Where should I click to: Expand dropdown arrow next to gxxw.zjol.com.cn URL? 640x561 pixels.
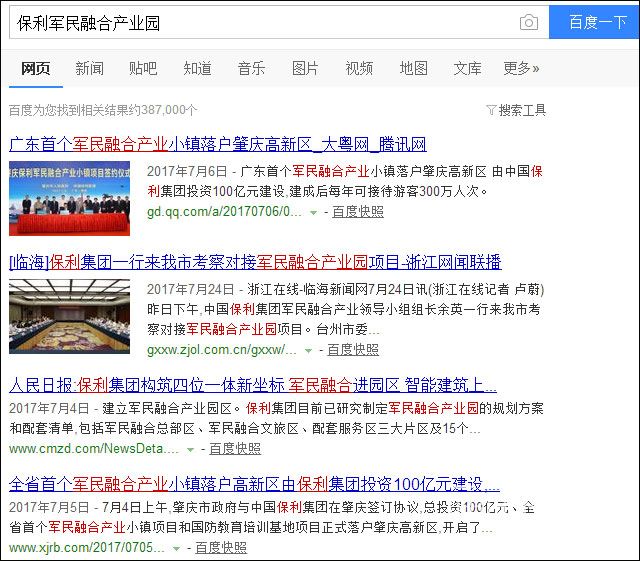pyautogui.click(x=309, y=350)
